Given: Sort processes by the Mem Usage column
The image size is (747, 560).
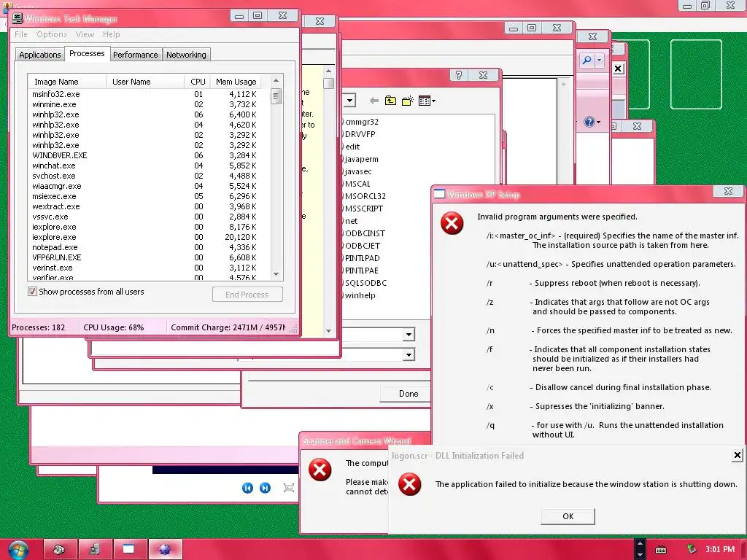Looking at the screenshot, I should click(236, 82).
